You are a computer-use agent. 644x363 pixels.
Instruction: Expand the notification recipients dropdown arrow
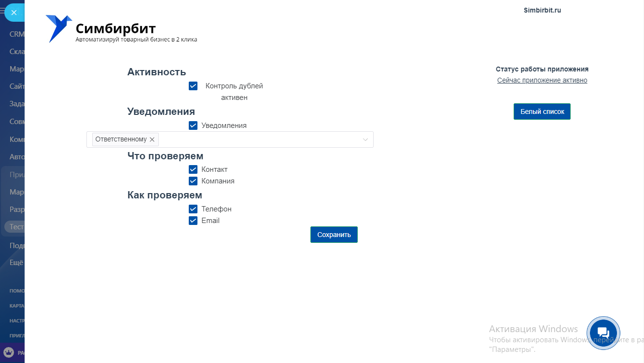(365, 140)
